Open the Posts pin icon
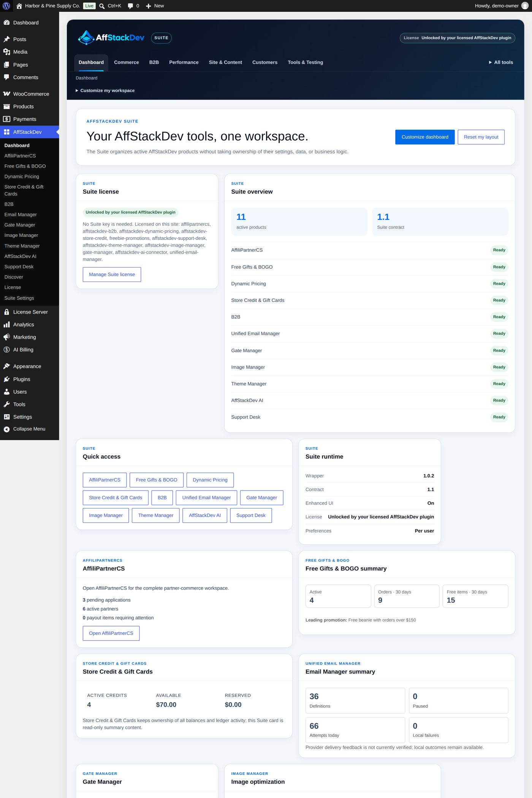The image size is (532, 798). coord(6,39)
